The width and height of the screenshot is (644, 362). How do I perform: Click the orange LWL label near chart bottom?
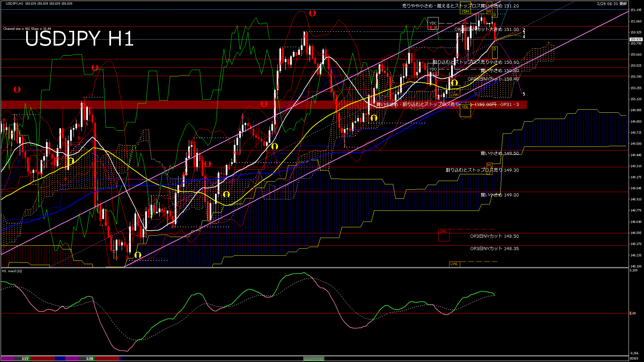pyautogui.click(x=454, y=264)
